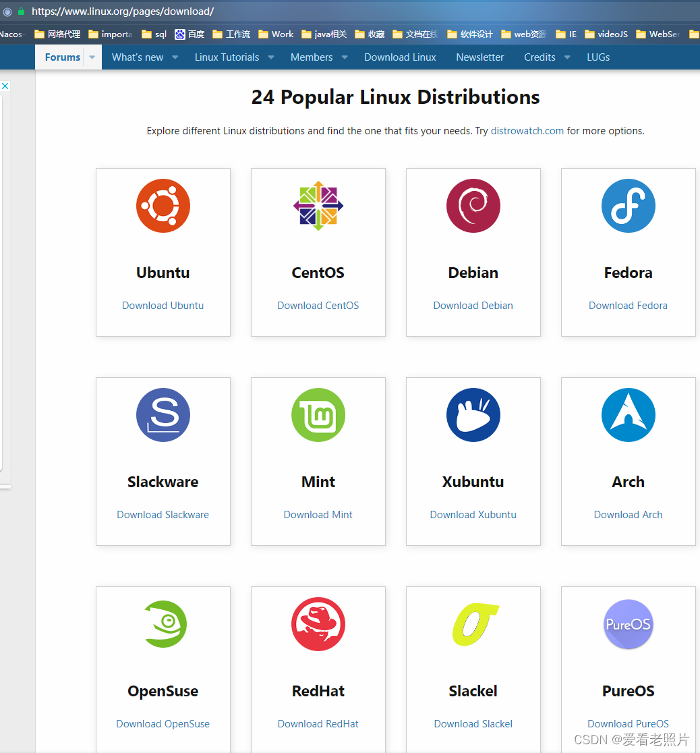Expand the Credits dropdown arrow

(568, 57)
